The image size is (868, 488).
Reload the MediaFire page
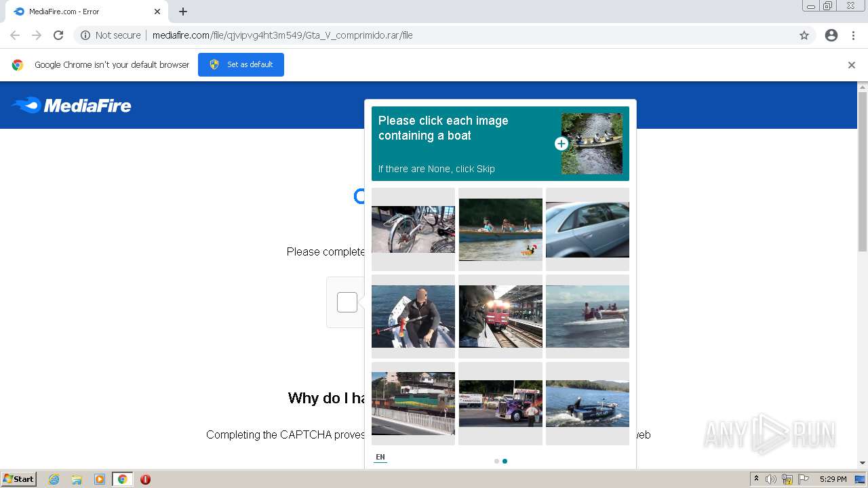tap(58, 35)
